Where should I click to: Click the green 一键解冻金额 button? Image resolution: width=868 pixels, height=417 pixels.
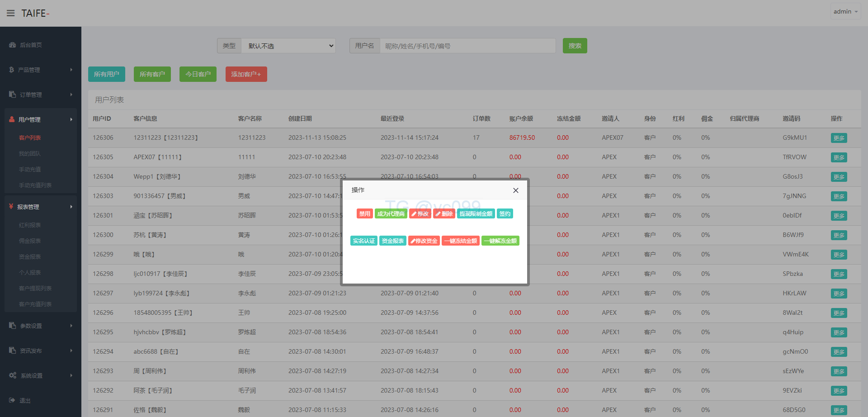point(500,241)
